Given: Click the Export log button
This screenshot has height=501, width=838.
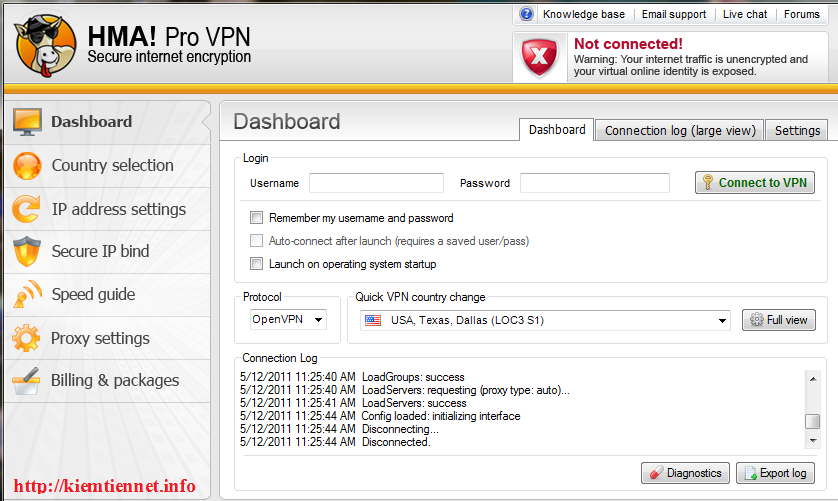Looking at the screenshot, I should coord(775,473).
